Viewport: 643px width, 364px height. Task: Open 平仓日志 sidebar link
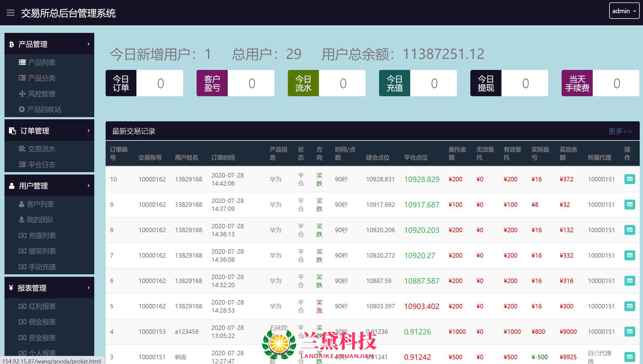41,165
